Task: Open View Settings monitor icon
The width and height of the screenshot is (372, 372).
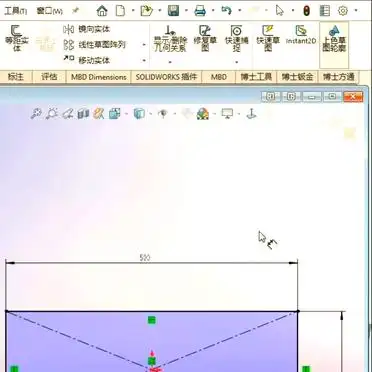Action: [x=227, y=114]
